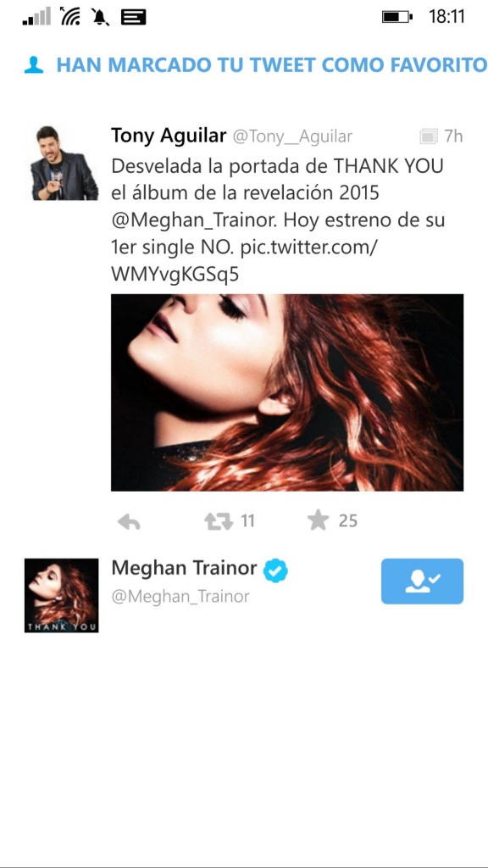This screenshot has height=868, width=488.
Task: Tap the Meghan Trainor account name
Action: tap(184, 568)
